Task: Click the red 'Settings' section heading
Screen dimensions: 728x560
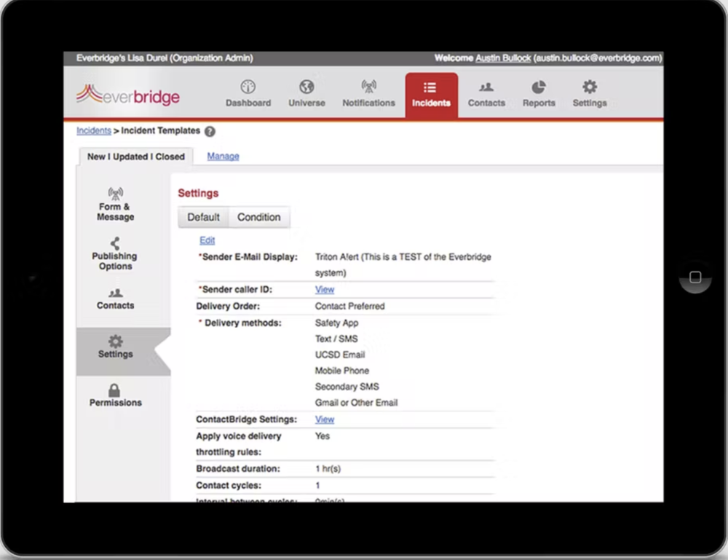Action: pos(198,193)
